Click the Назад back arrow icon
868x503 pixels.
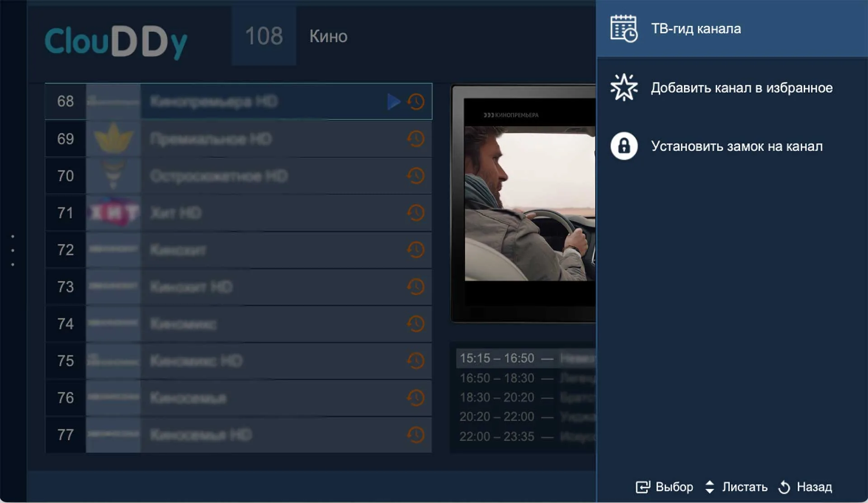click(x=784, y=487)
